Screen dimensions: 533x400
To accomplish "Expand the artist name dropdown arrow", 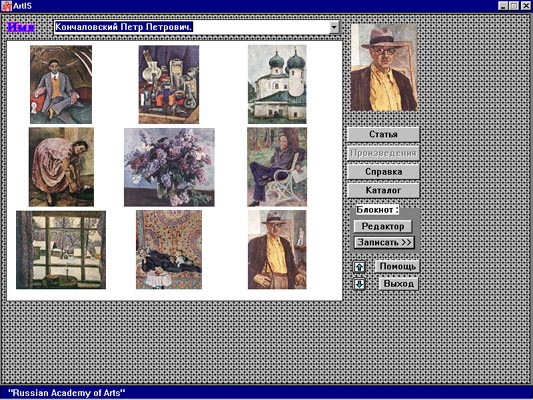I will pyautogui.click(x=334, y=27).
